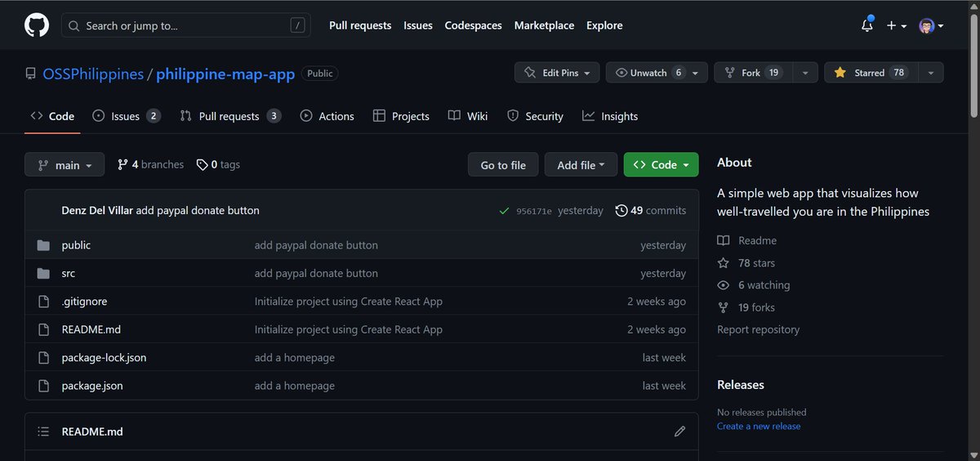Open the Security tab

[x=535, y=116]
